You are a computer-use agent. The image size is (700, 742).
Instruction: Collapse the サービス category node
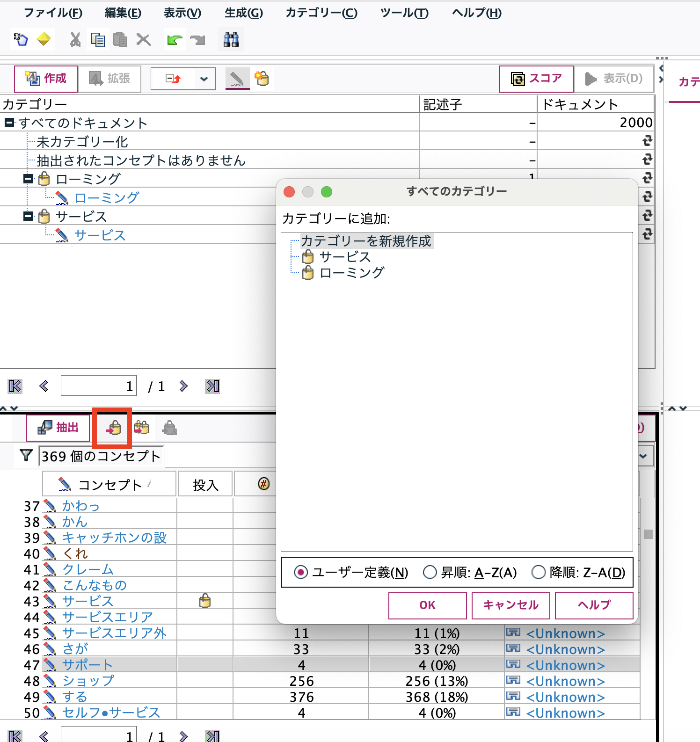[x=29, y=216]
